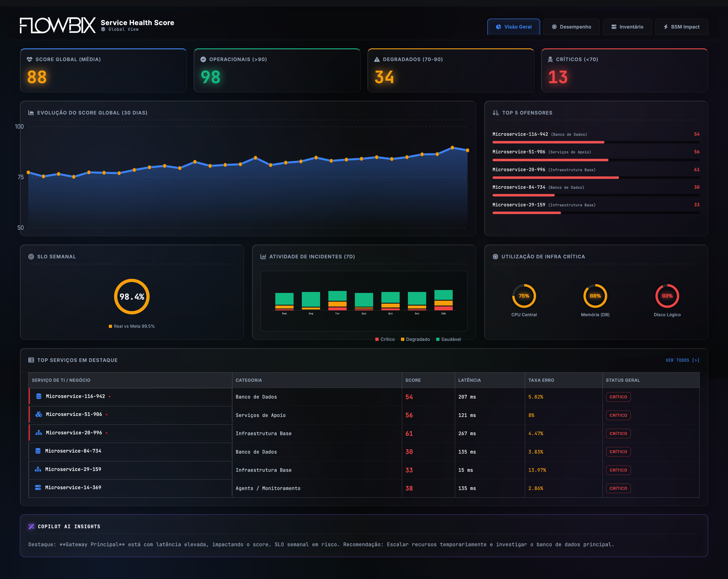The image size is (728, 579).
Task: Click the Global View layers icon
Action: [103, 29]
